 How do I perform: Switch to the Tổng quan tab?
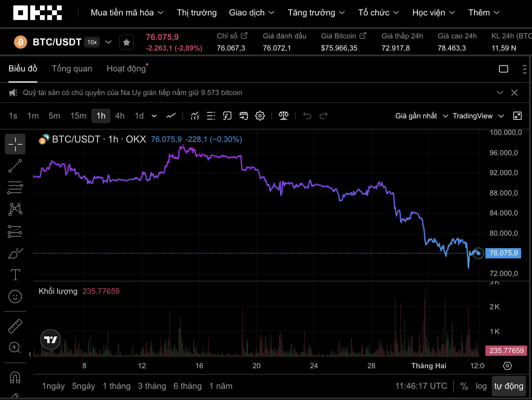point(72,69)
